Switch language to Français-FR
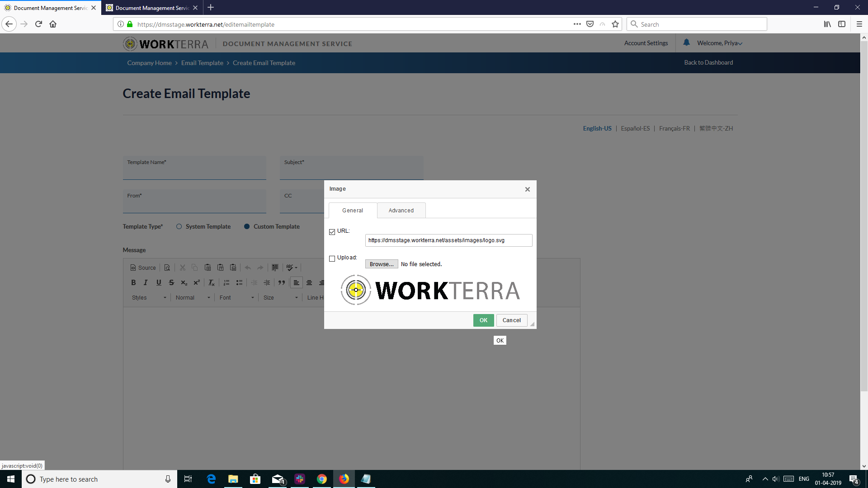 pyautogui.click(x=675, y=128)
